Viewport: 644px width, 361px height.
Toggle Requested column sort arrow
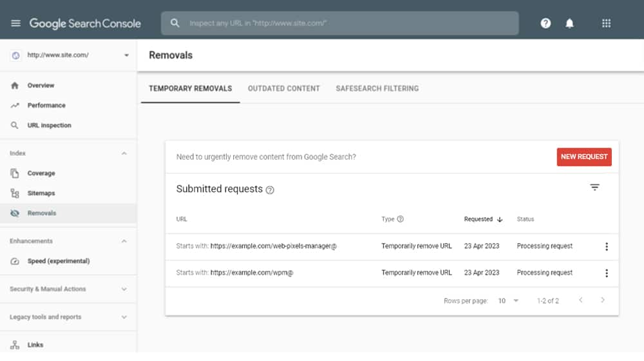coord(500,220)
